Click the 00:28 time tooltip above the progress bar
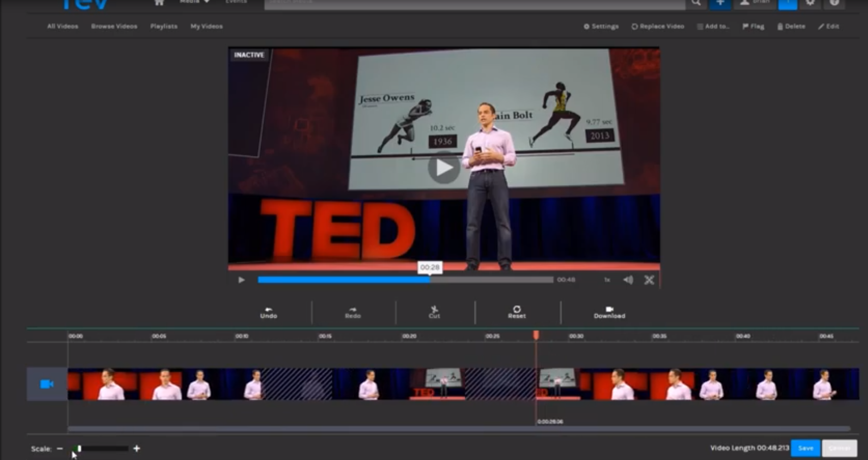 pos(430,268)
